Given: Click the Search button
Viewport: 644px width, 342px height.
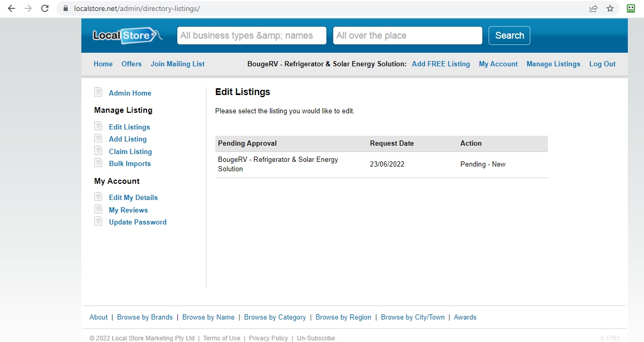Looking at the screenshot, I should point(509,36).
